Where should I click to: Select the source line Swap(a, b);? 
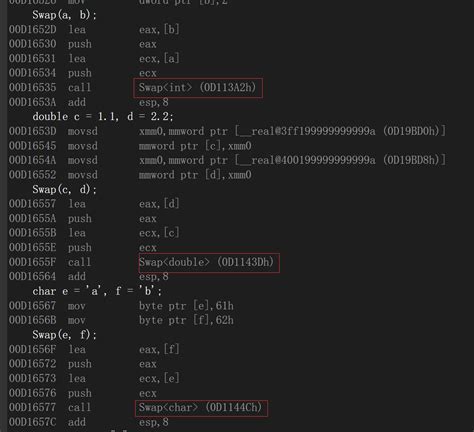coord(64,15)
